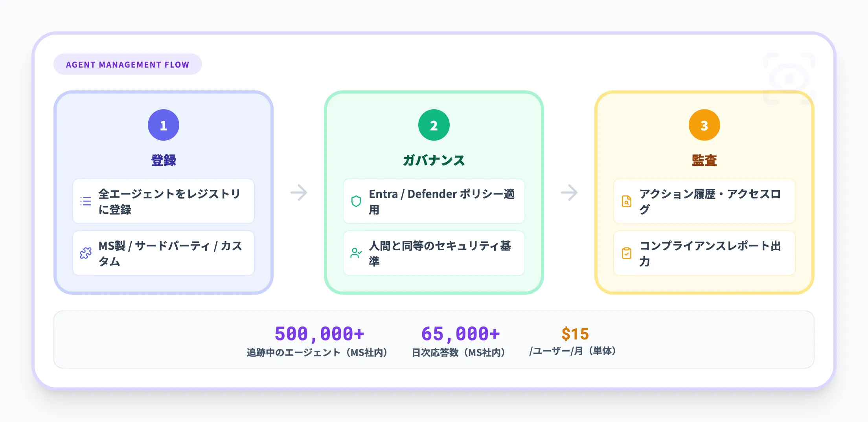Click the $15 per user price

coord(575,334)
